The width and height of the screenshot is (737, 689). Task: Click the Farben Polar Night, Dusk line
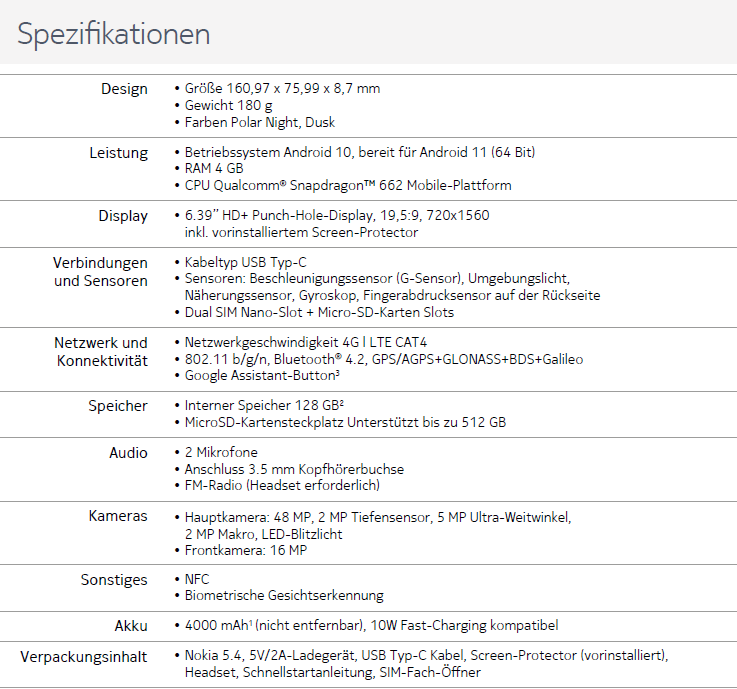pyautogui.click(x=259, y=123)
